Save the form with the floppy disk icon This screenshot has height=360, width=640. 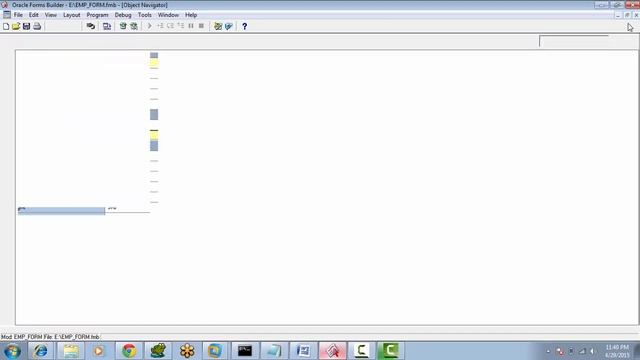[27, 26]
